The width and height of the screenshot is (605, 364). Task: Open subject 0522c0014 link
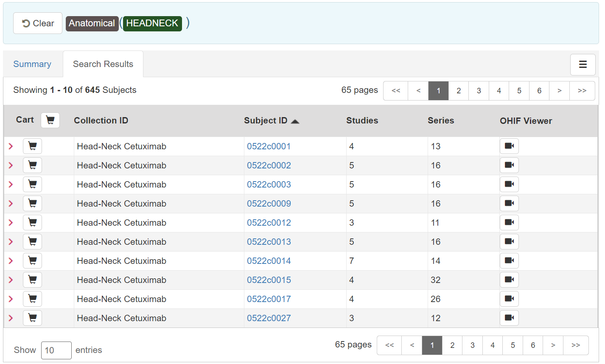point(269,261)
